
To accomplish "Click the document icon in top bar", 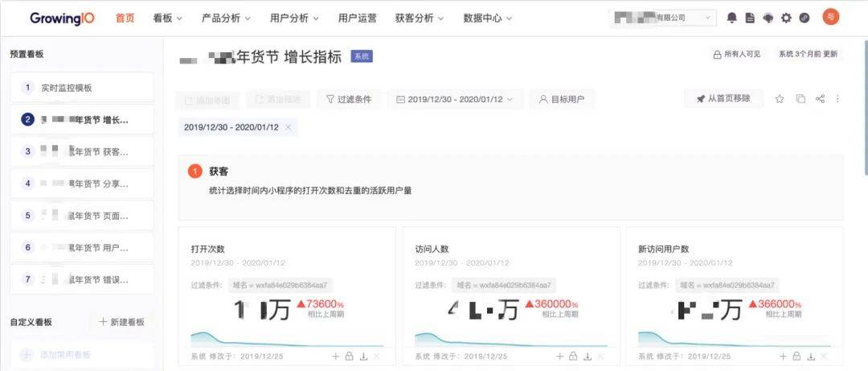I will point(750,18).
